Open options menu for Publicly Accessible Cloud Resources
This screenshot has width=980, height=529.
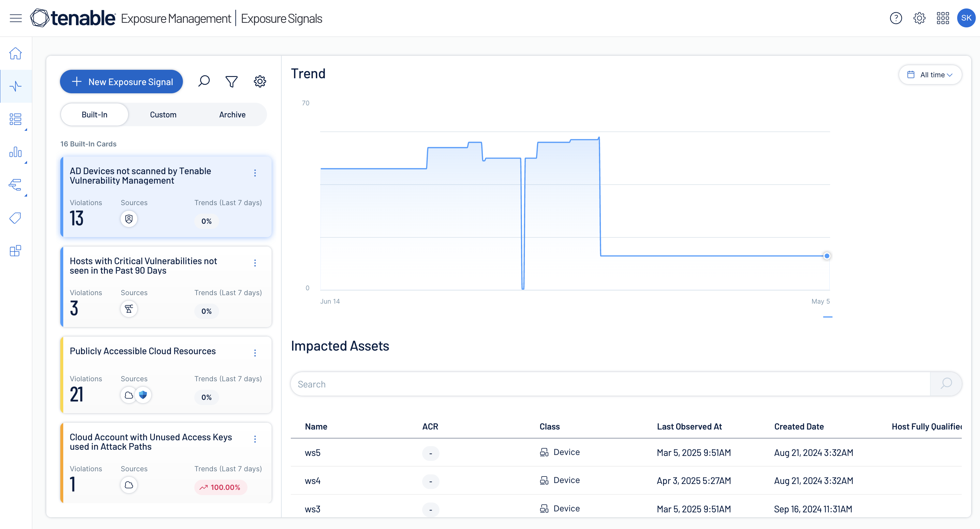click(255, 353)
